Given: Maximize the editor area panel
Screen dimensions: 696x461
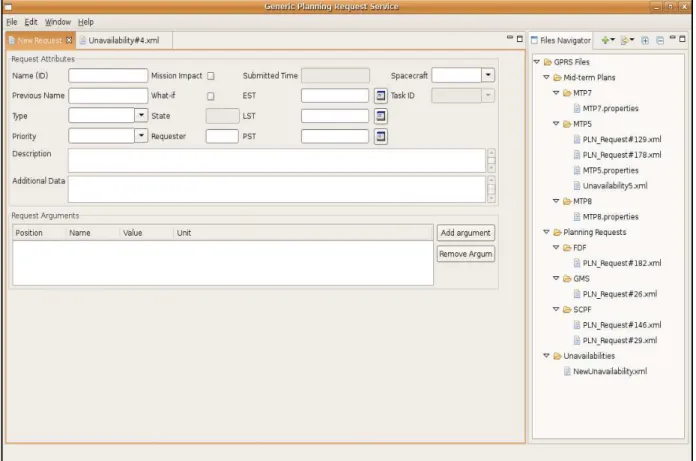Looking at the screenshot, I should 520,39.
